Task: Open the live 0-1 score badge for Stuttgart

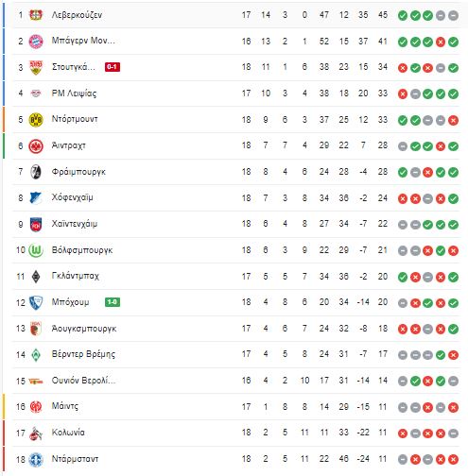Action: (113, 67)
